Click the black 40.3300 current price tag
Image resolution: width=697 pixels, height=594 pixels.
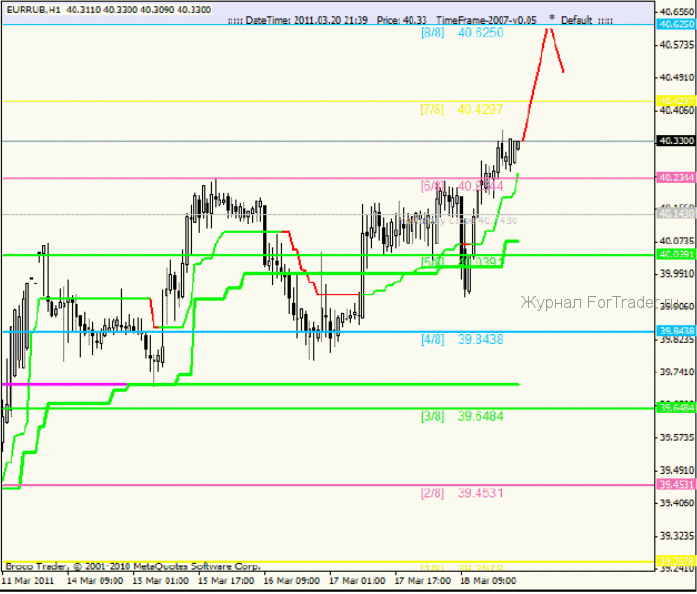676,142
